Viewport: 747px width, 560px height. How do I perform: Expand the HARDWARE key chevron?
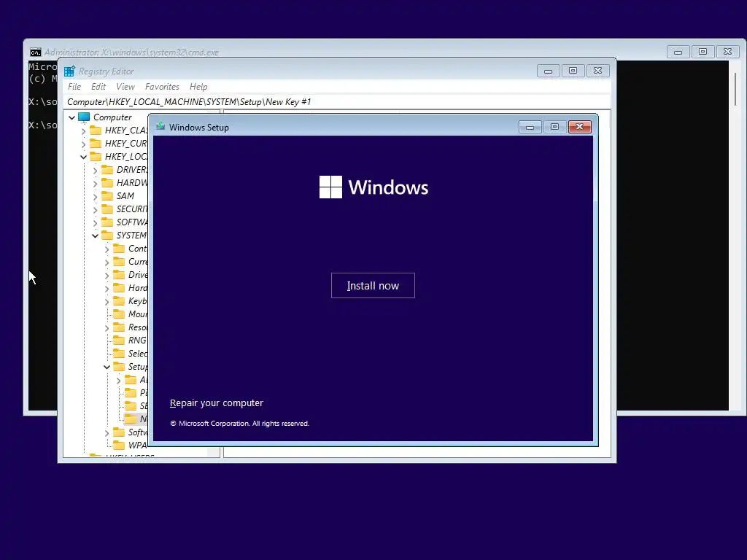point(96,183)
